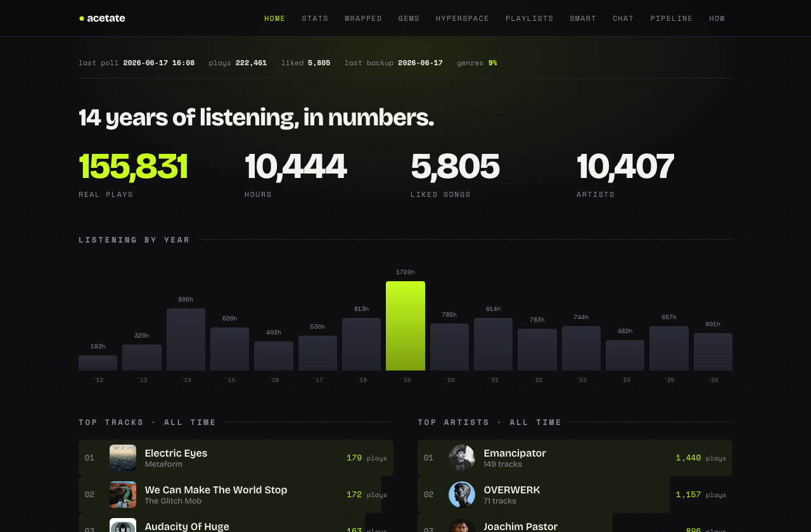Select We Can Make The World Stop title
This screenshot has width=811, height=532.
tap(216, 490)
